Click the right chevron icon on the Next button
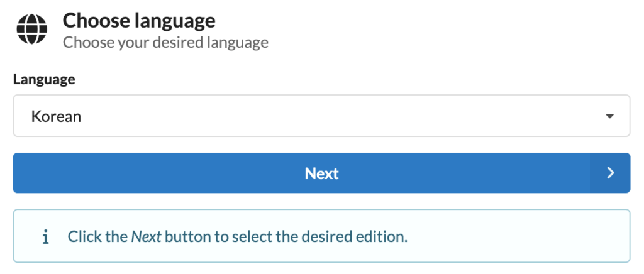This screenshot has height=274, width=644. [x=610, y=173]
